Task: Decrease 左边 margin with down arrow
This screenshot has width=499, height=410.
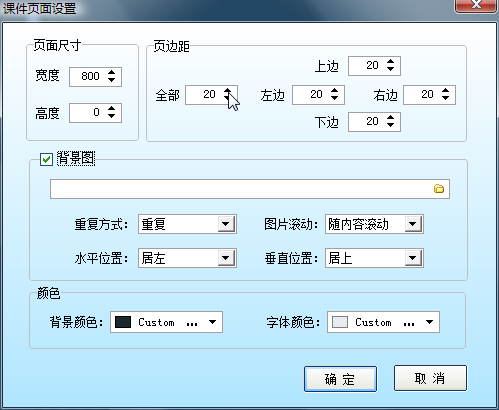Action: pyautogui.click(x=334, y=98)
